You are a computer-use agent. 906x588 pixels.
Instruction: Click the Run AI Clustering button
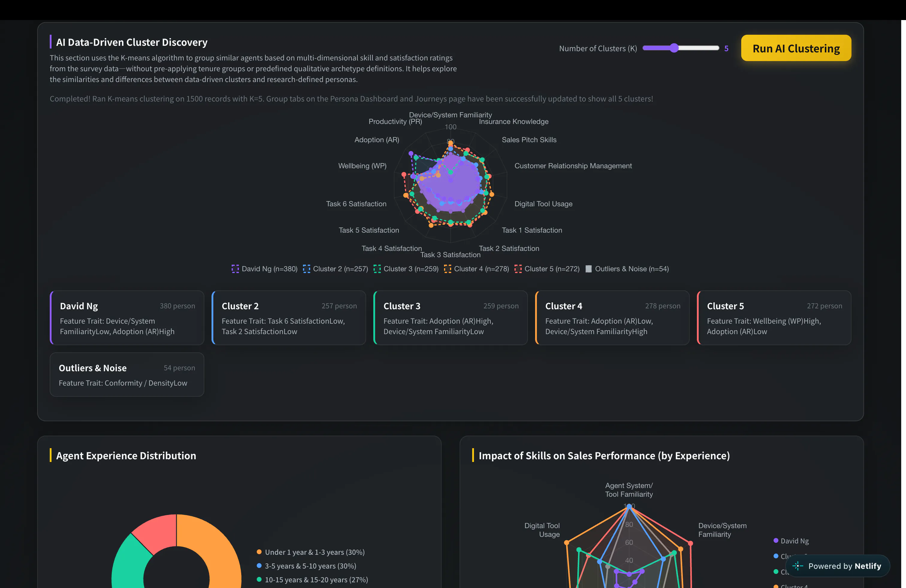[x=796, y=48]
